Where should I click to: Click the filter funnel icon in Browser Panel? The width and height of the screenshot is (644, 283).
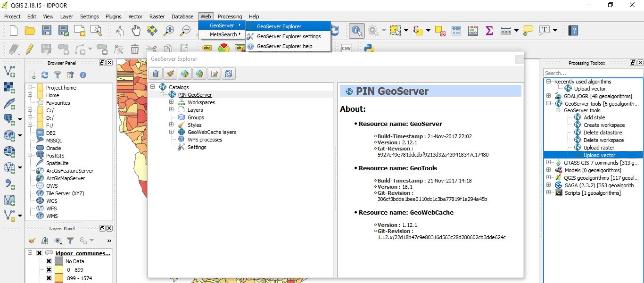click(x=58, y=75)
